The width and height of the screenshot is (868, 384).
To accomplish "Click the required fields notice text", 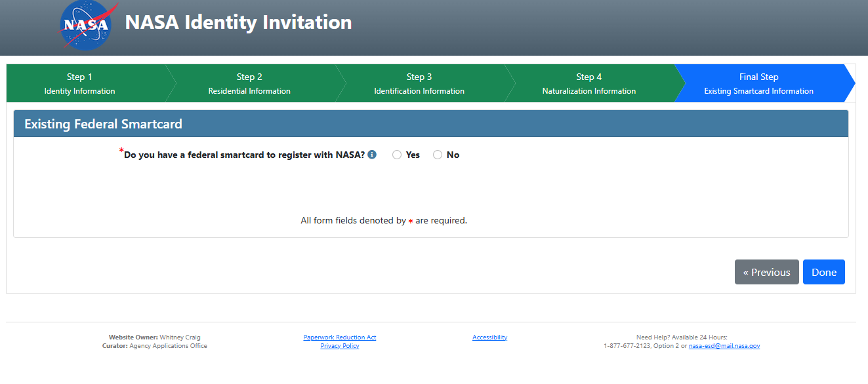I will [384, 221].
